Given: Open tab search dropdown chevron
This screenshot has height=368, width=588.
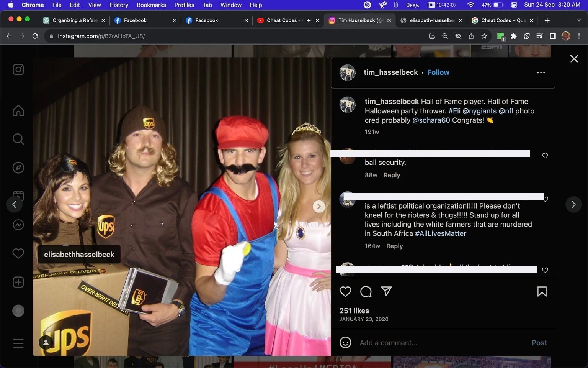Looking at the screenshot, I should point(579,20).
